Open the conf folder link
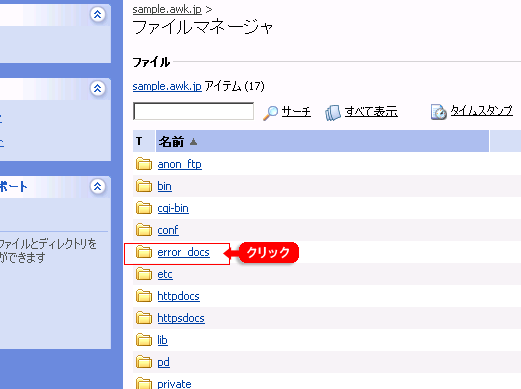This screenshot has height=389, width=521. click(168, 230)
